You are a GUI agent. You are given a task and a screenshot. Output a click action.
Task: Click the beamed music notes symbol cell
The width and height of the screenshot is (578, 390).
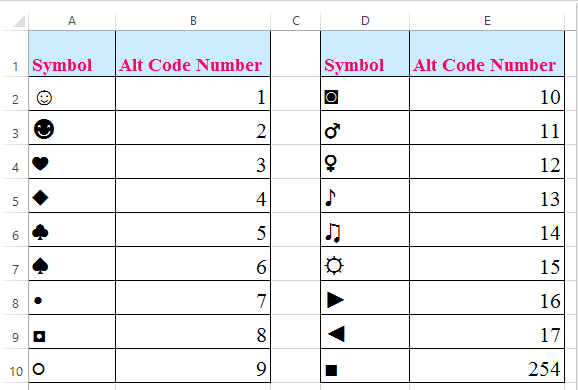pyautogui.click(x=365, y=229)
